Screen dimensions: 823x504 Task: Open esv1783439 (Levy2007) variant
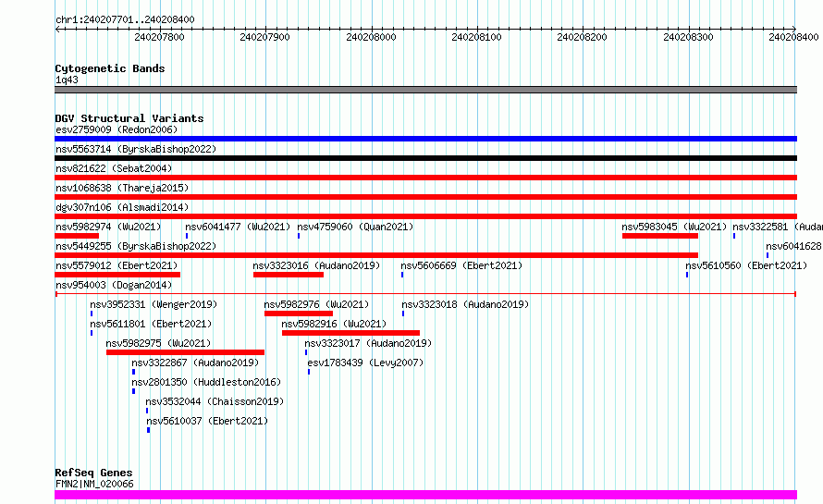tap(365, 363)
